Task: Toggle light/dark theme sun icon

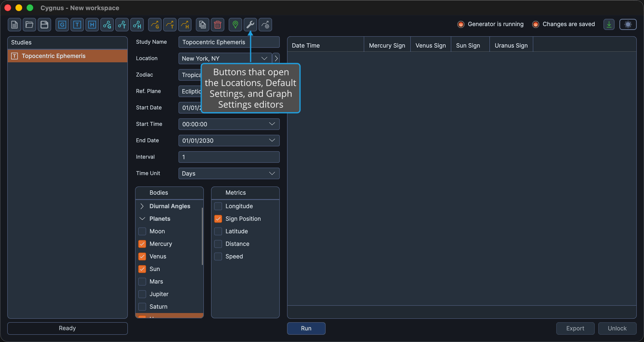Action: point(628,25)
